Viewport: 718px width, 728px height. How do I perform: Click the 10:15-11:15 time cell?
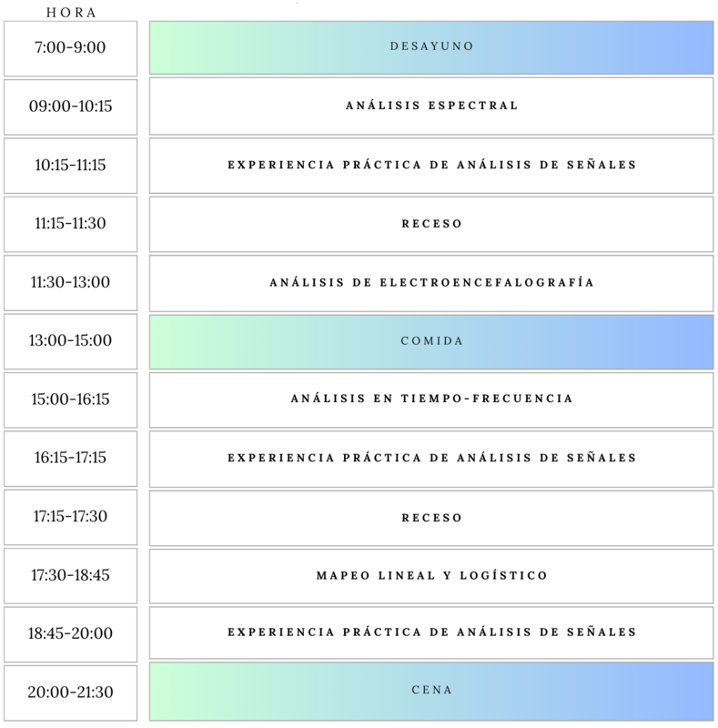click(71, 166)
